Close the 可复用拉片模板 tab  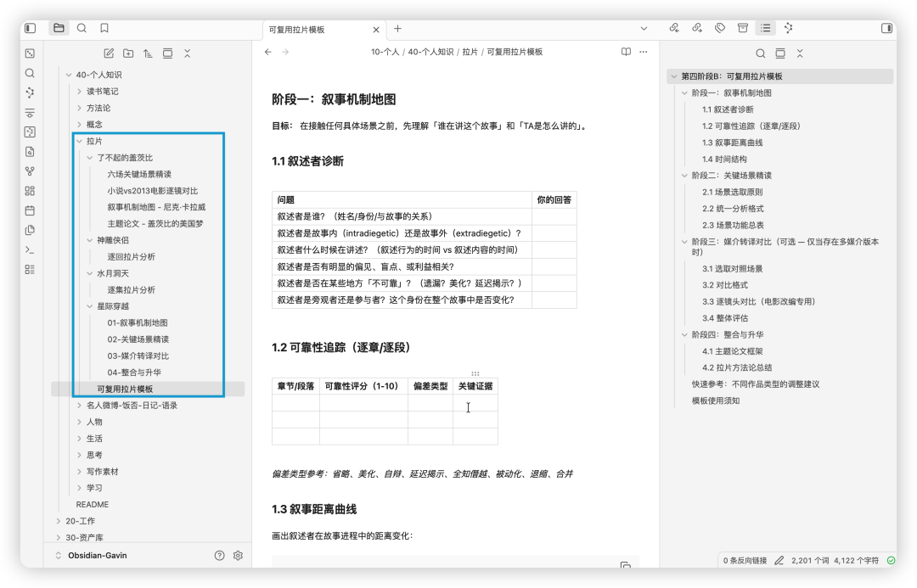point(376,29)
